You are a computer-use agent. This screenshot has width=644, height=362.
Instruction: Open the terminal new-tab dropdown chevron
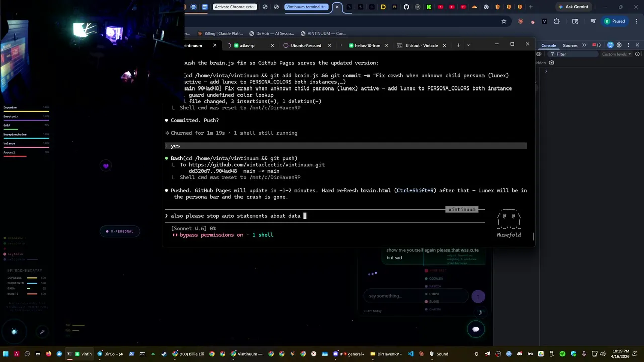[468, 45]
